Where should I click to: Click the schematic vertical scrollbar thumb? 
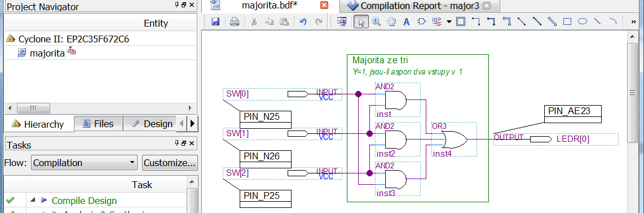(x=632, y=93)
